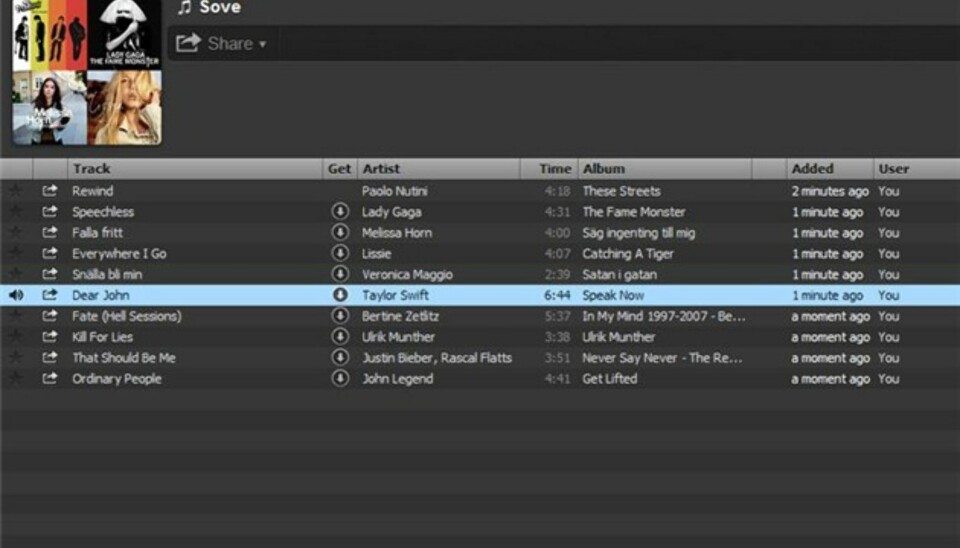Open album link Speak Now
Image resolution: width=960 pixels, height=548 pixels.
[x=613, y=295]
